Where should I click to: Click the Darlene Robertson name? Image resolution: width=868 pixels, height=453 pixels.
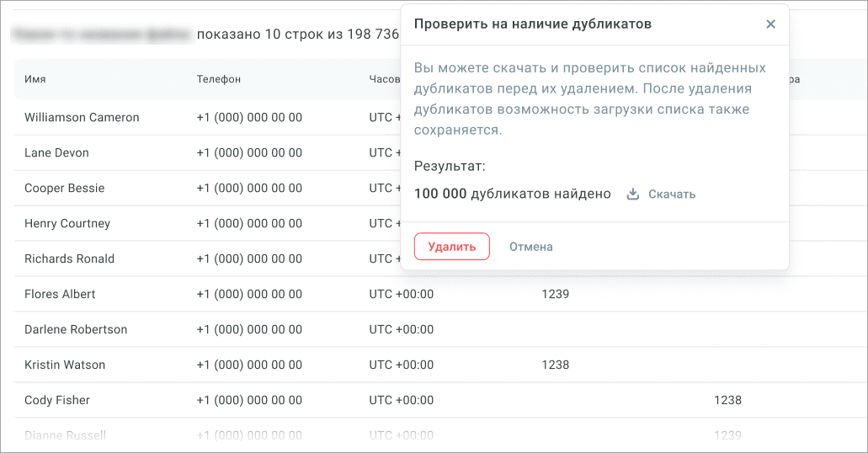76,329
